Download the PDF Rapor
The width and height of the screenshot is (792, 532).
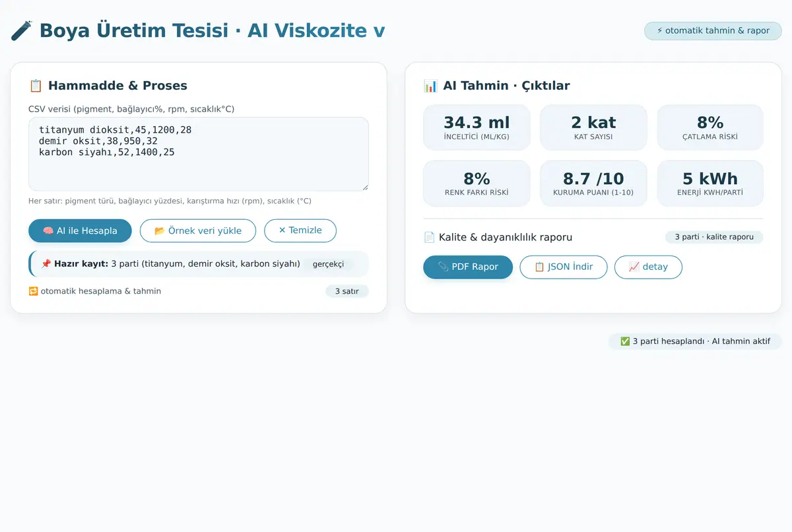pos(468,267)
